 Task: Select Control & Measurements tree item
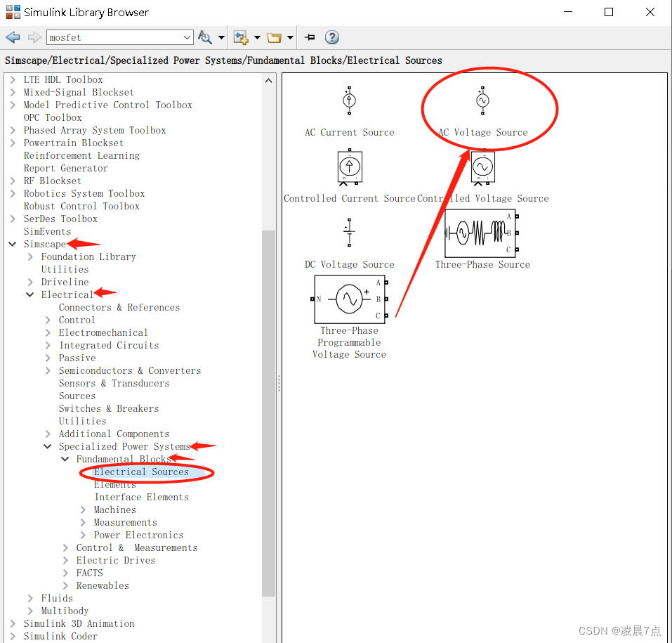click(137, 547)
